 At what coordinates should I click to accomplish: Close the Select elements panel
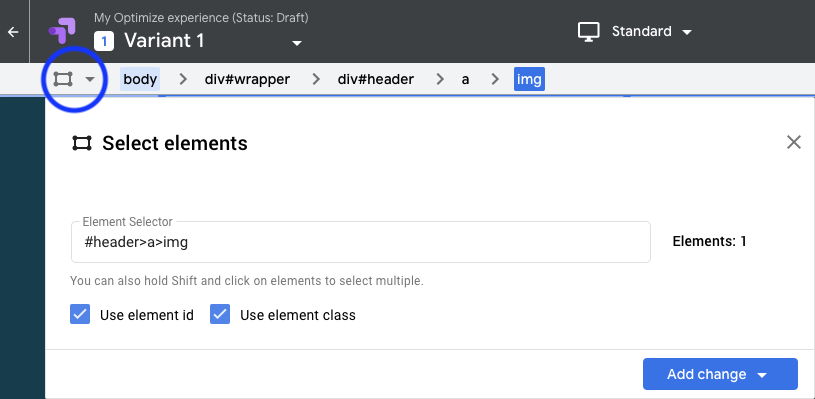tap(794, 142)
